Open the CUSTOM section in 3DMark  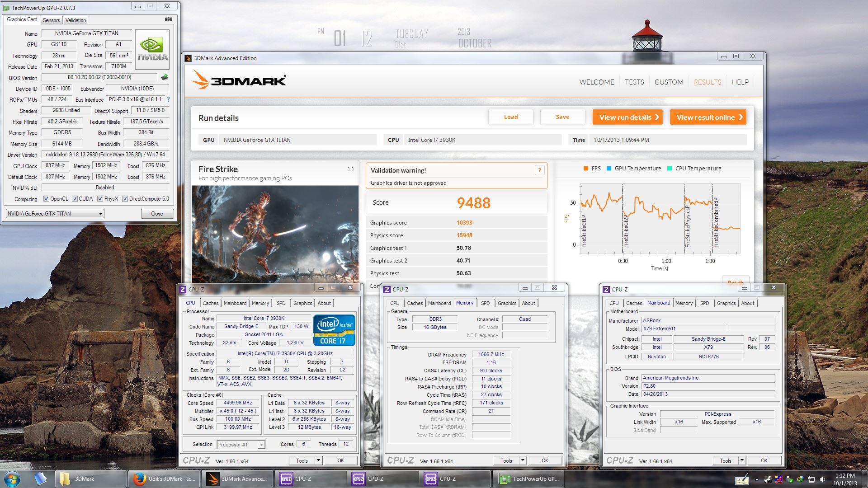pyautogui.click(x=669, y=82)
